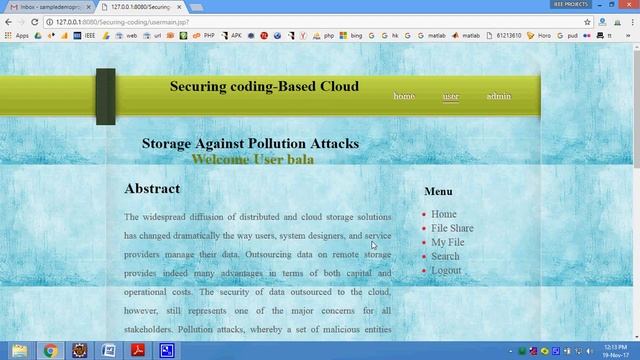
Task: Click the 'Welcome User bala' text
Action: [253, 160]
